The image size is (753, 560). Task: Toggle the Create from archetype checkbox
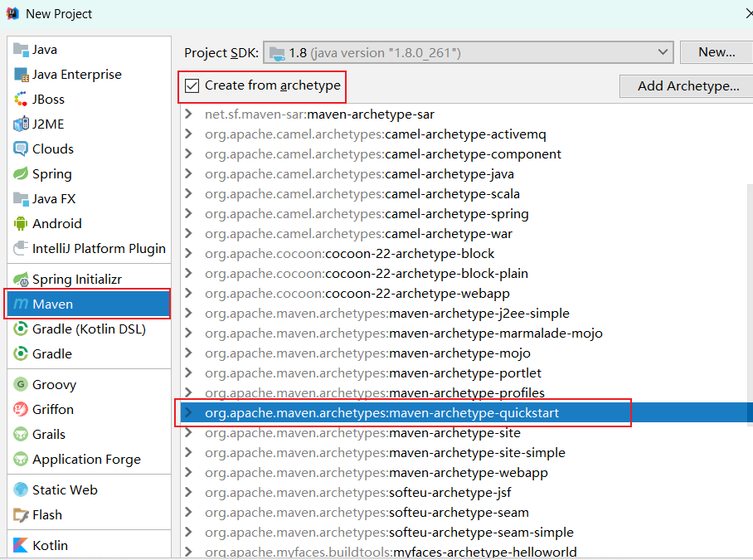click(192, 85)
